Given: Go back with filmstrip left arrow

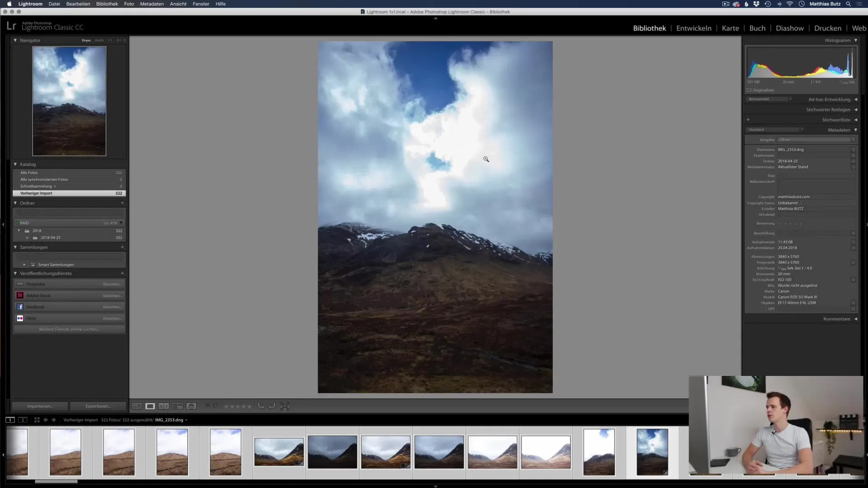Looking at the screenshot, I should [46, 420].
